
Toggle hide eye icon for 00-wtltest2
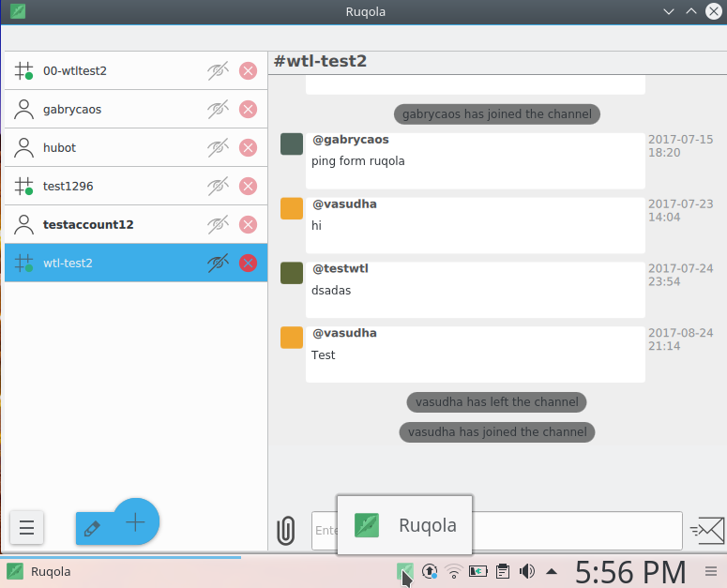click(218, 70)
